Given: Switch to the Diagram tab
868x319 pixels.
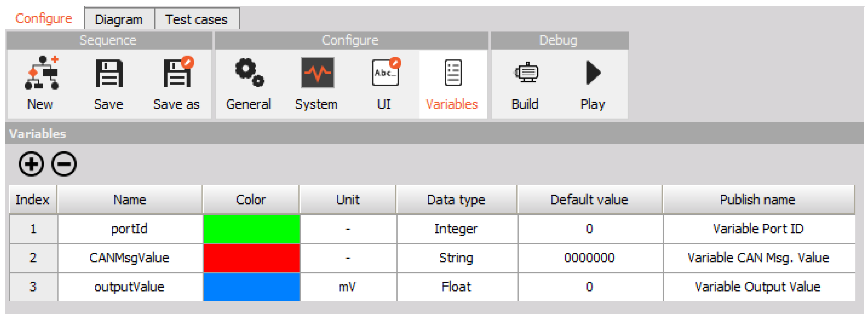Looking at the screenshot, I should click(x=119, y=20).
